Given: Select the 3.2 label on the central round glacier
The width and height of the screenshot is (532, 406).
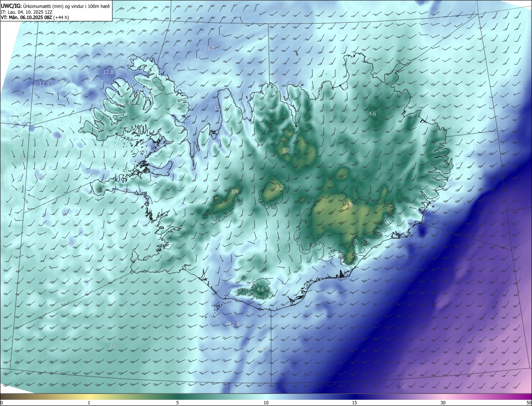Looking at the screenshot, I should tap(279, 188).
